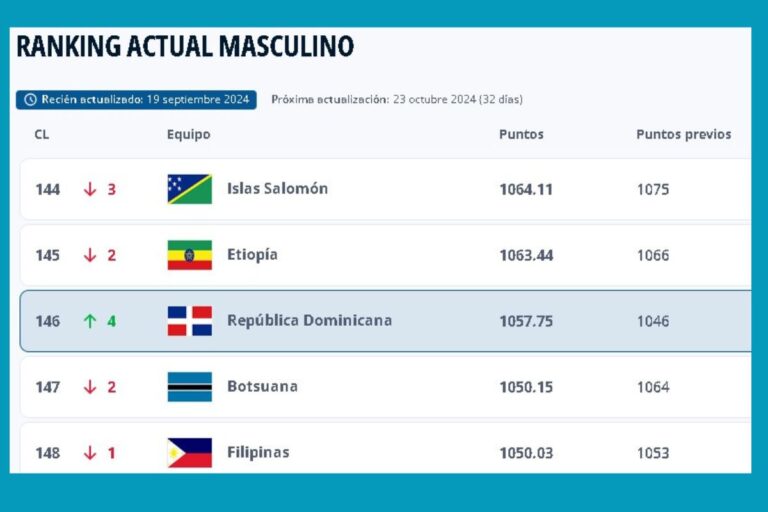This screenshot has height=512, width=768.
Task: Click the Equipo column header
Action: click(x=188, y=134)
